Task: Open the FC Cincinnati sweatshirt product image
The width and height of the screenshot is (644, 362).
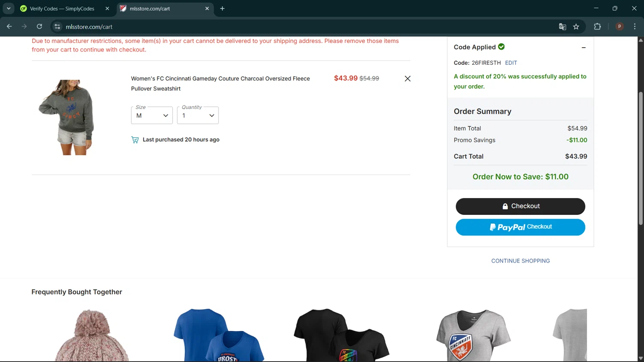Action: pyautogui.click(x=67, y=118)
